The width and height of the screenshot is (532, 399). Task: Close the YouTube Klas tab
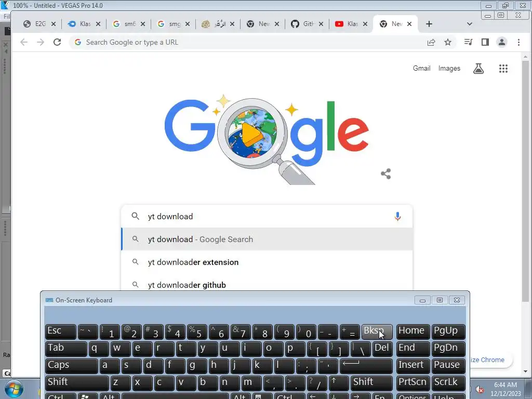(x=365, y=24)
